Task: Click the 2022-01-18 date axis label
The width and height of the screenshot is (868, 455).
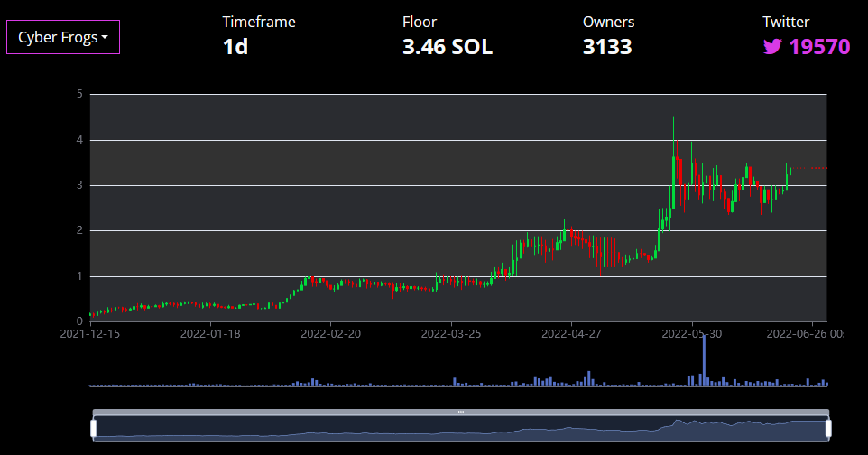Action: [210, 334]
